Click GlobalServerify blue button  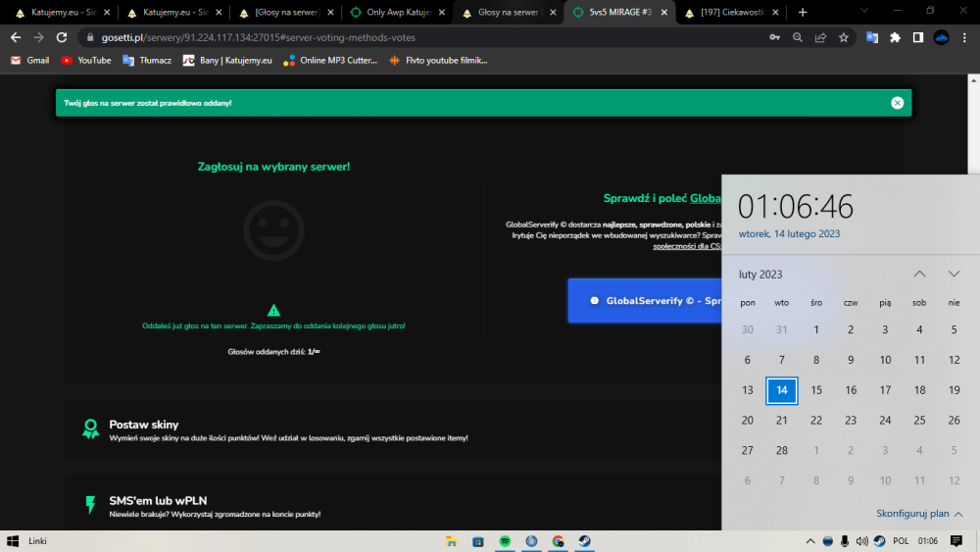645,301
